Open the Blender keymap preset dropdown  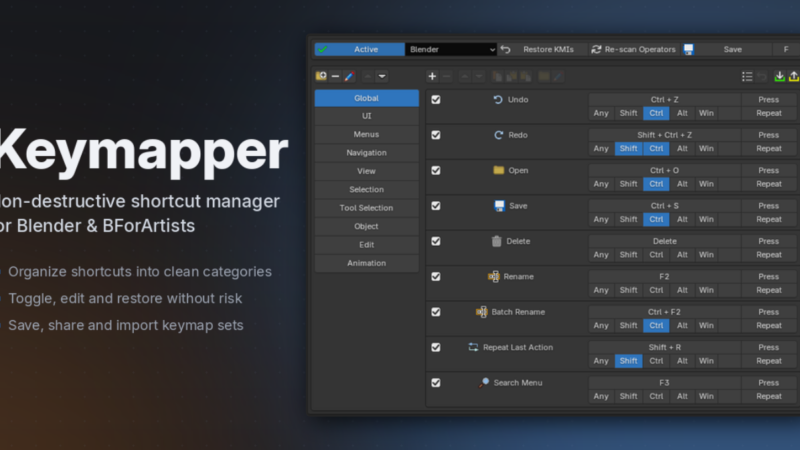(451, 49)
